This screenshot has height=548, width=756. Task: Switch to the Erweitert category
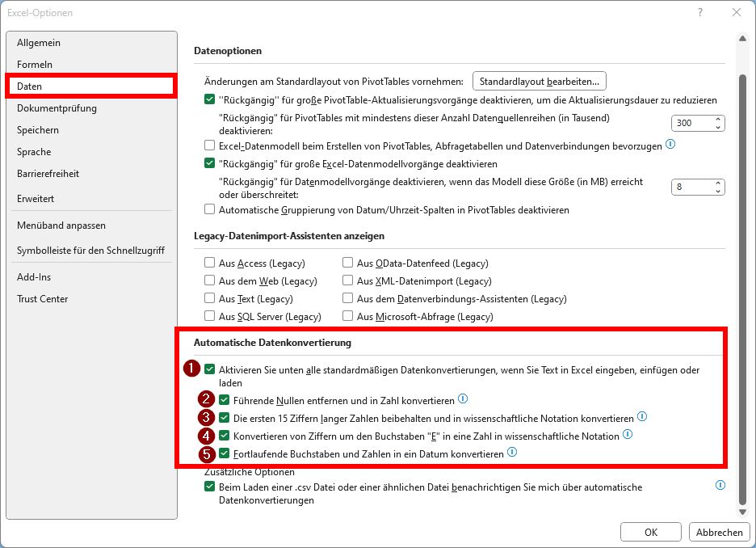[39, 198]
